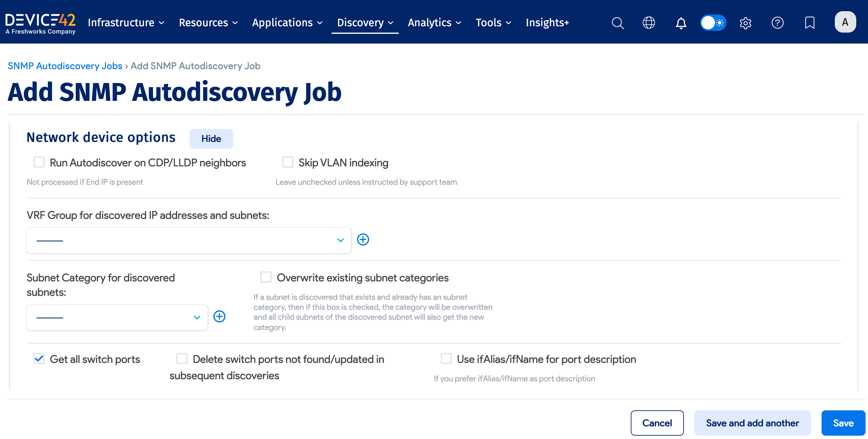Screen dimensions: 868x439
Task: Expand the Infrastructure menu
Action: point(126,23)
